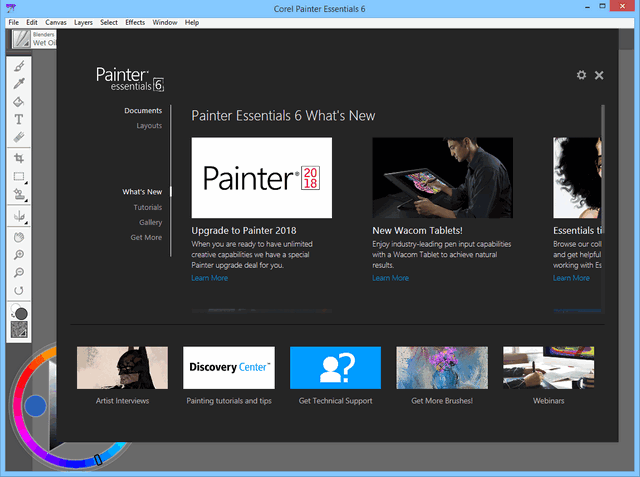Switch to the Layouts section
The image size is (640, 477).
[149, 126]
